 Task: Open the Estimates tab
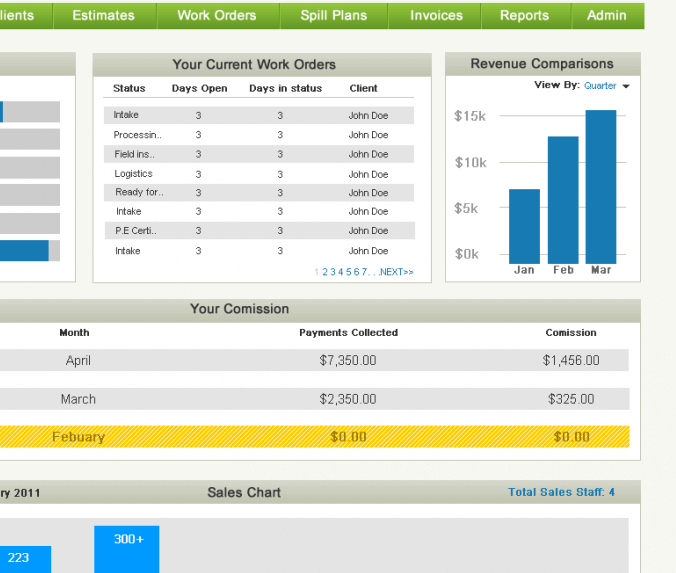103,15
